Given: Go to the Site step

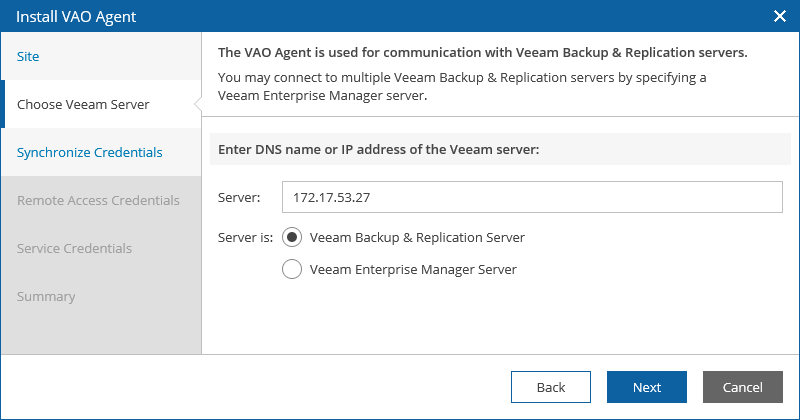Looking at the screenshot, I should tap(101, 56).
